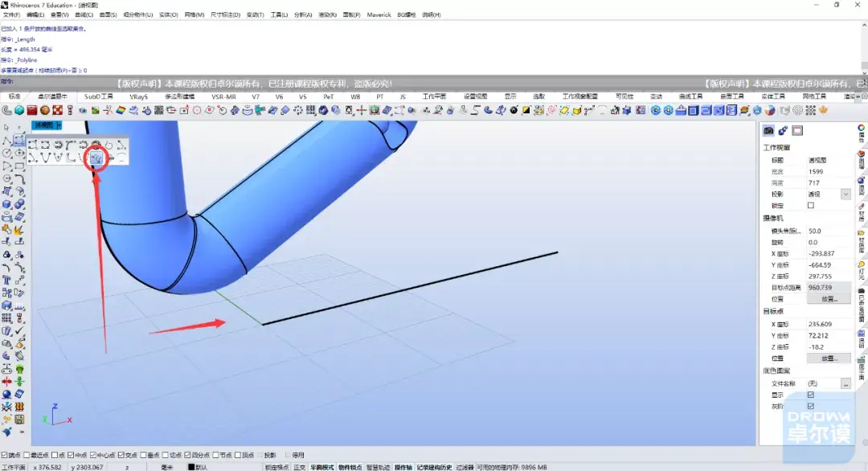Enable the 最近点 (Near) osnap checkbox

tap(27, 455)
